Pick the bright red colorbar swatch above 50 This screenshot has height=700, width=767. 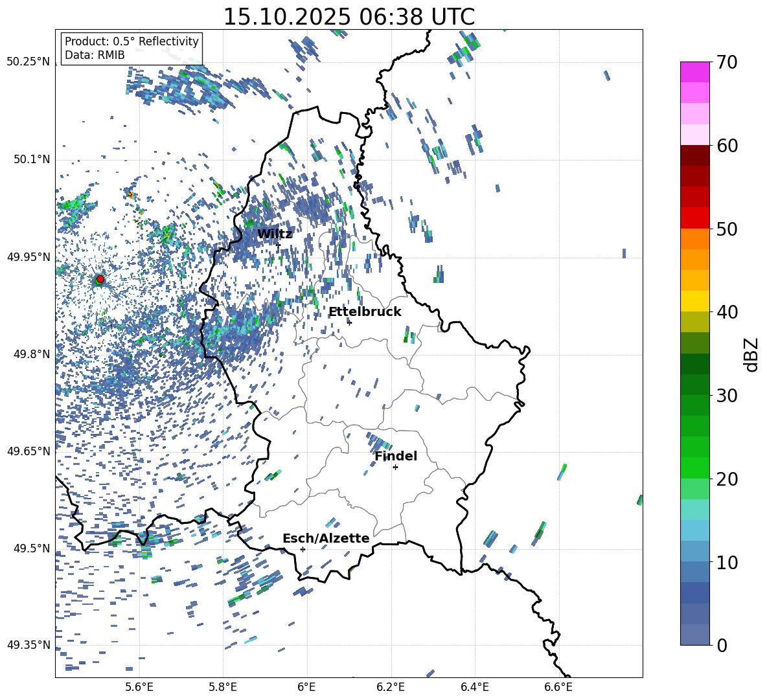pos(695,218)
